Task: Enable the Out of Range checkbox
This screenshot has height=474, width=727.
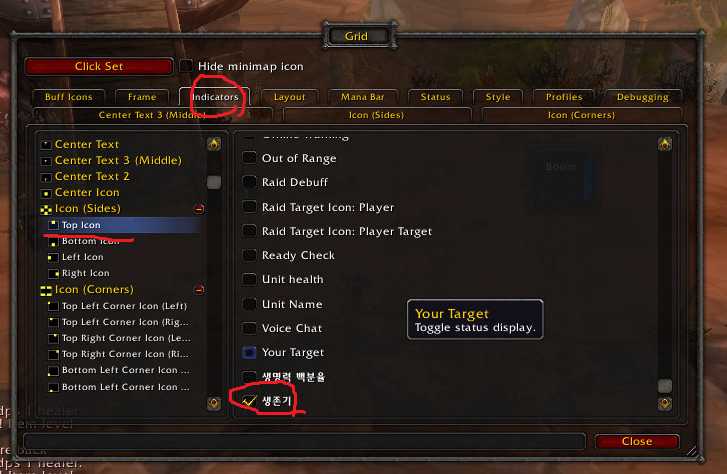Action: pos(249,158)
